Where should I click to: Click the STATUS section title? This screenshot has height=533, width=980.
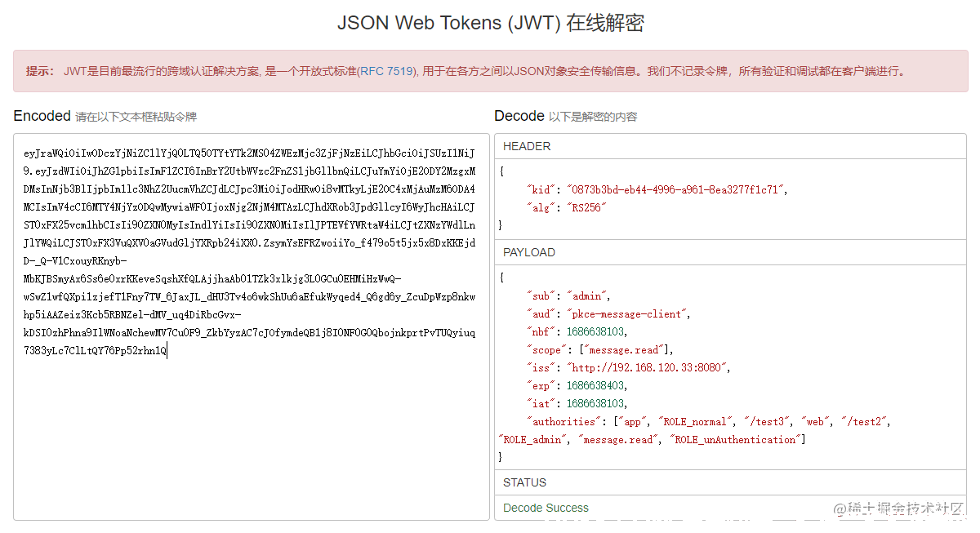click(525, 482)
